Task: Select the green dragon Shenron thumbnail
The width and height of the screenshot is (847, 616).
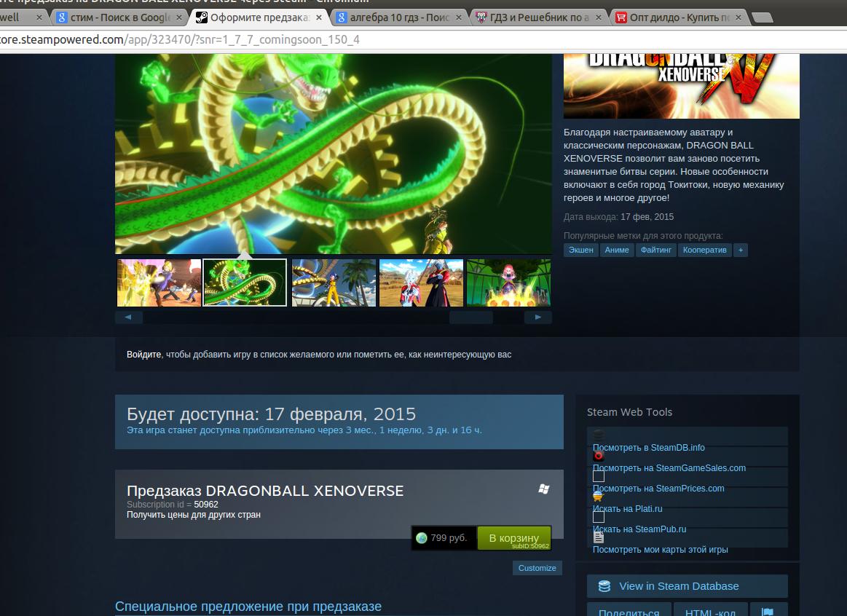Action: (x=245, y=283)
